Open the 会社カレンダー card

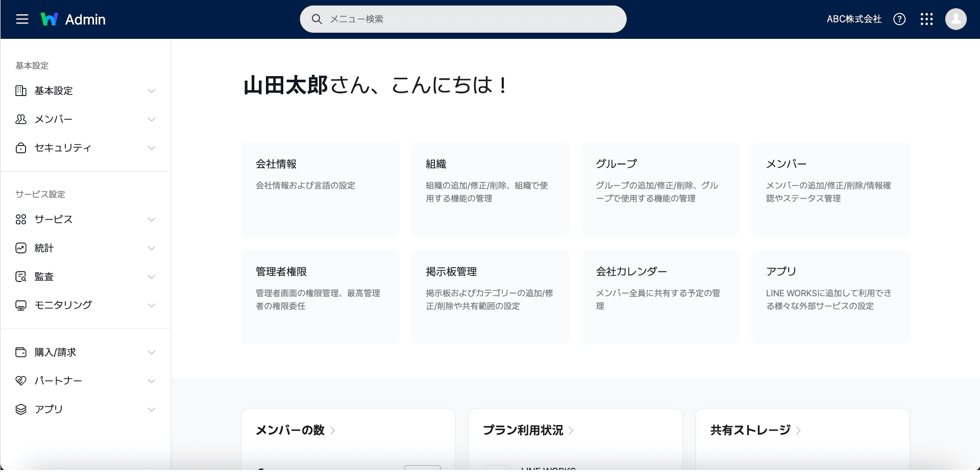(x=660, y=296)
